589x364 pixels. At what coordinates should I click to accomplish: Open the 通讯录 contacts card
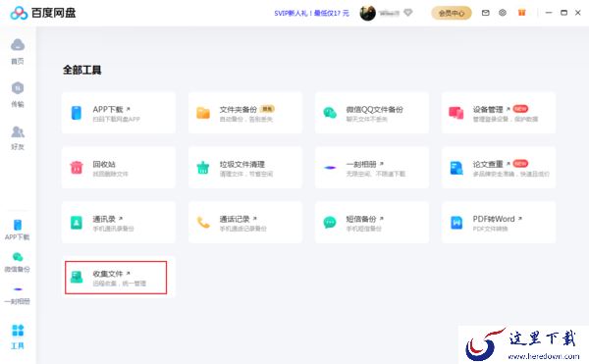pyautogui.click(x=119, y=222)
